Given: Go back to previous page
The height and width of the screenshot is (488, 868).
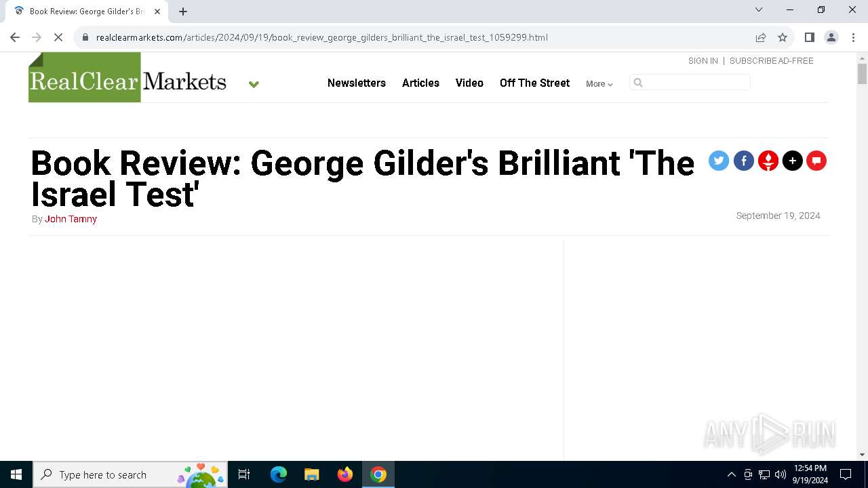Looking at the screenshot, I should click(15, 37).
